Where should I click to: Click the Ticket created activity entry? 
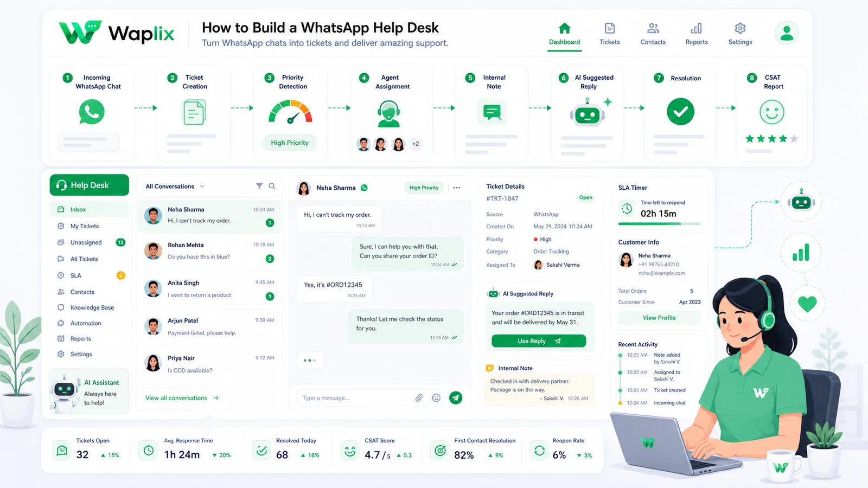coord(653,390)
